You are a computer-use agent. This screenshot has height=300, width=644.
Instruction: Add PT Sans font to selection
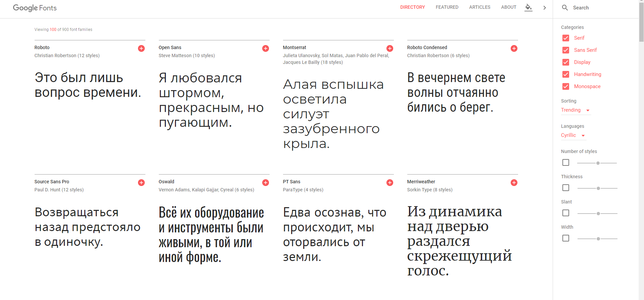(390, 183)
